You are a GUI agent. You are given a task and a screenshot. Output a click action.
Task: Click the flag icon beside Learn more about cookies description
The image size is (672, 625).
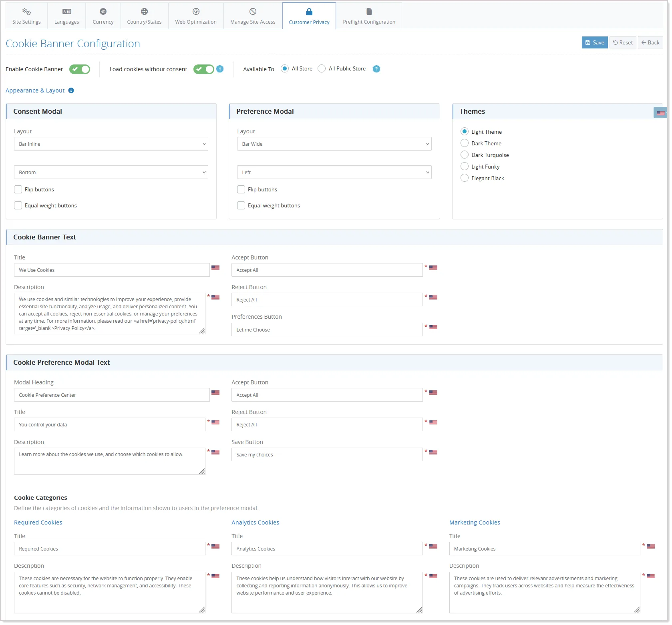pyautogui.click(x=215, y=452)
